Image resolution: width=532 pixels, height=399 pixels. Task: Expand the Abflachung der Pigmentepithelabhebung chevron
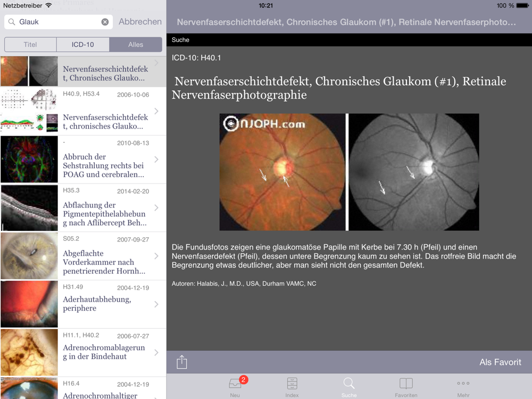156,207
